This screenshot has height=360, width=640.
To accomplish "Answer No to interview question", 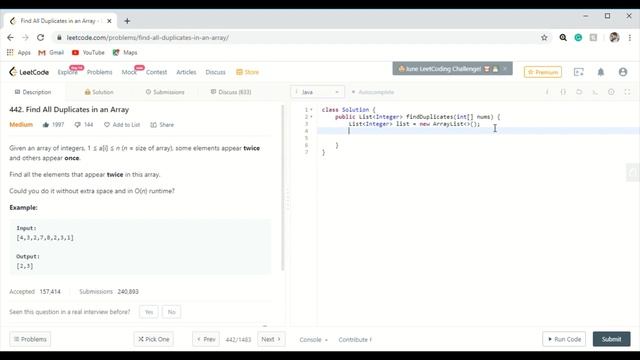I will (x=171, y=312).
